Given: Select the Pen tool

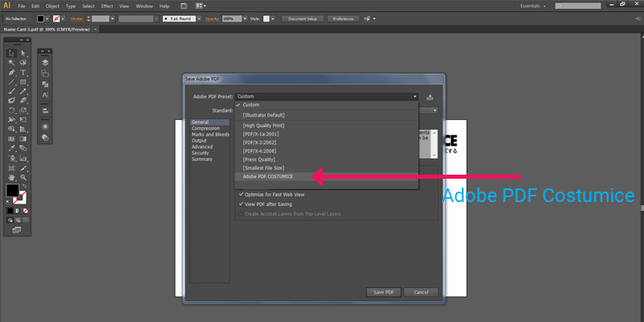Looking at the screenshot, I should pos(11,72).
